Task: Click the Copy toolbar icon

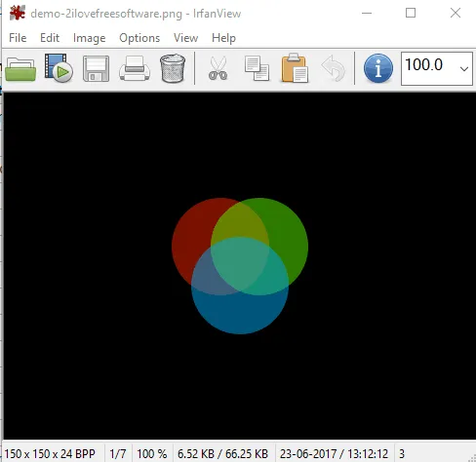Action: pyautogui.click(x=257, y=68)
